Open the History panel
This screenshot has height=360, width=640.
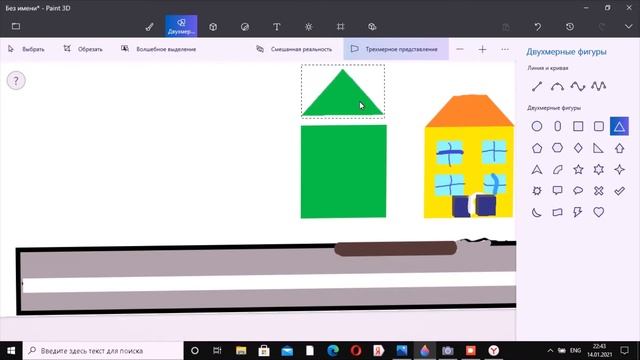pos(570,27)
